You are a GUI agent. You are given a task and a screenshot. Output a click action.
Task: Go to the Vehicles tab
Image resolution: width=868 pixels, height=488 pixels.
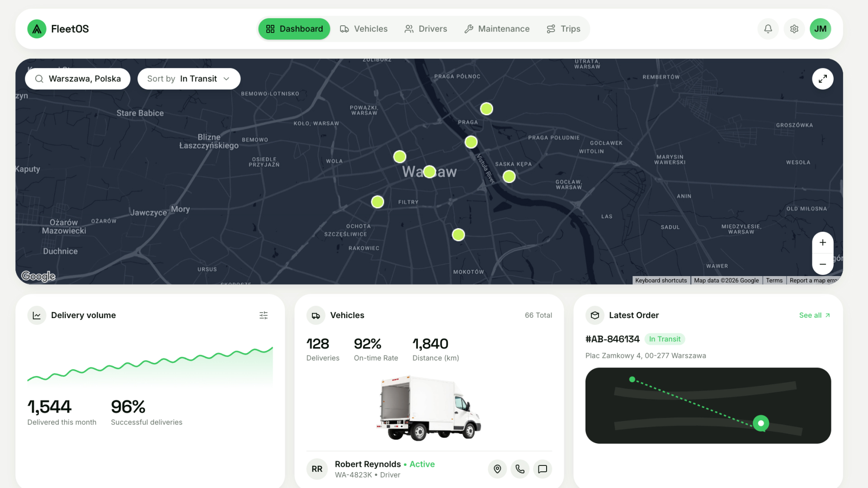coord(363,29)
